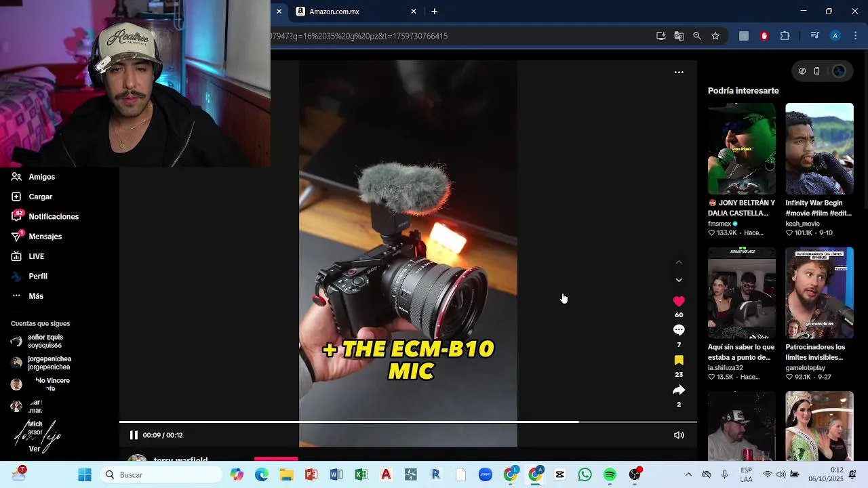Click the Cargar plus icon
The height and width of the screenshot is (488, 868).
coord(16,197)
